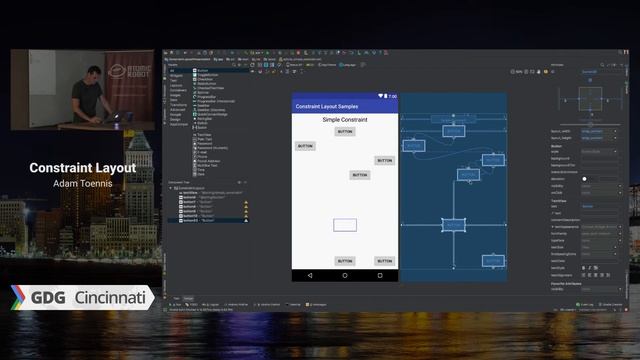640x360 pixels.
Task: Select the Layouts palette category
Action: (176, 85)
